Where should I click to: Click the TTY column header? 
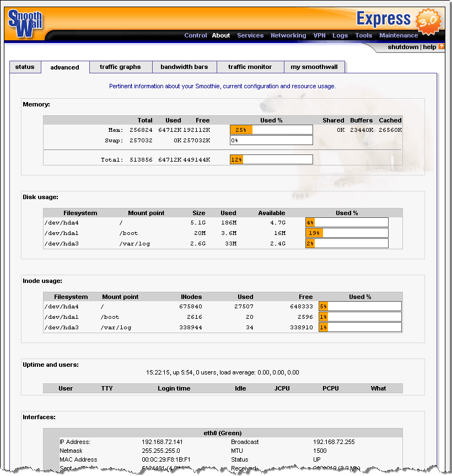pyautogui.click(x=107, y=388)
